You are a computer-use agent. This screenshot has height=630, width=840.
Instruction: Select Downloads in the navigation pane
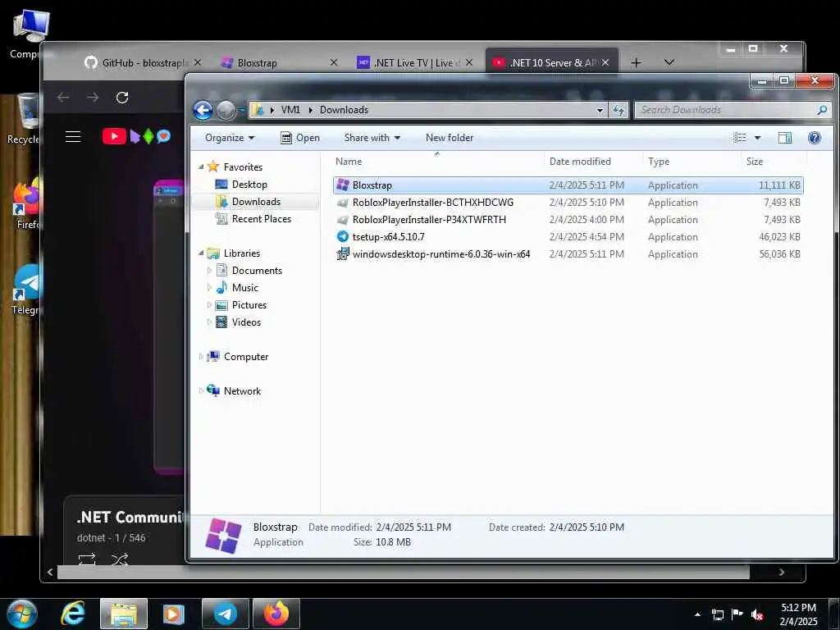point(256,202)
